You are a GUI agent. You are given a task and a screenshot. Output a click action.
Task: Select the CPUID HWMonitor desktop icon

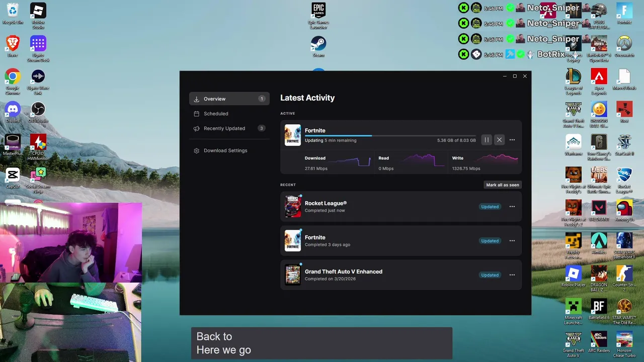point(38,147)
